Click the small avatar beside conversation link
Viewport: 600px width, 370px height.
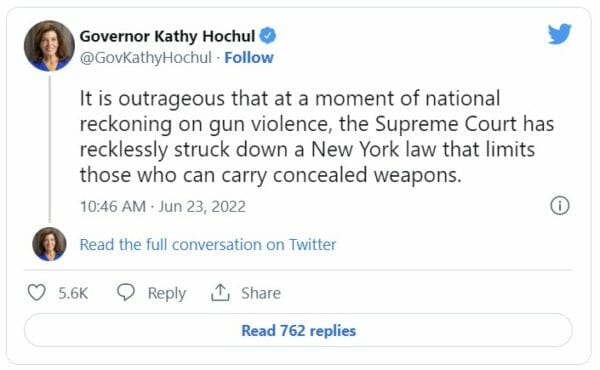49,244
